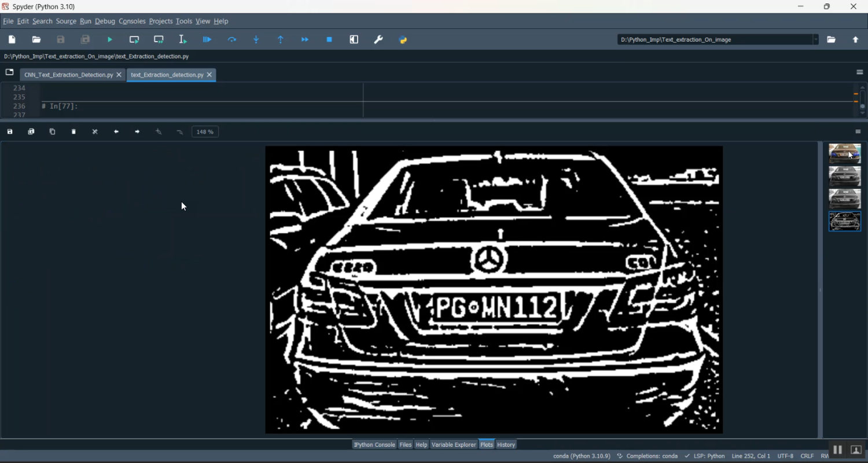Open the editor pane options menu

pos(859,73)
